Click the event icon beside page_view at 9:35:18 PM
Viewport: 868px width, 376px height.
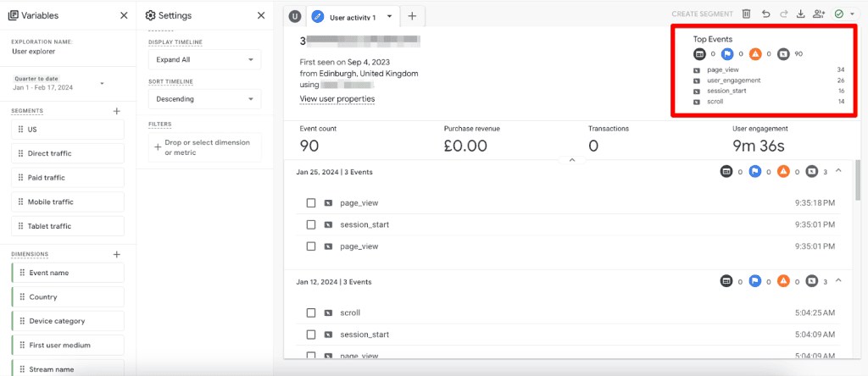(328, 203)
